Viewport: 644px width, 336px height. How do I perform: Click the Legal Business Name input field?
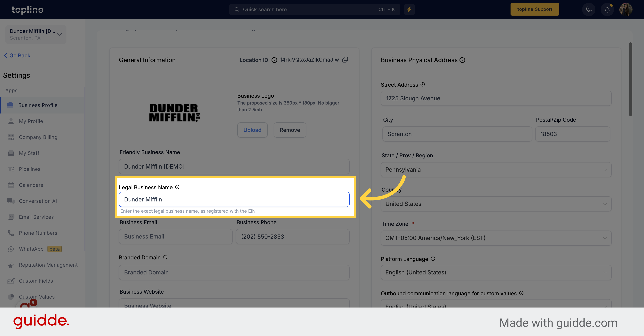click(x=234, y=199)
